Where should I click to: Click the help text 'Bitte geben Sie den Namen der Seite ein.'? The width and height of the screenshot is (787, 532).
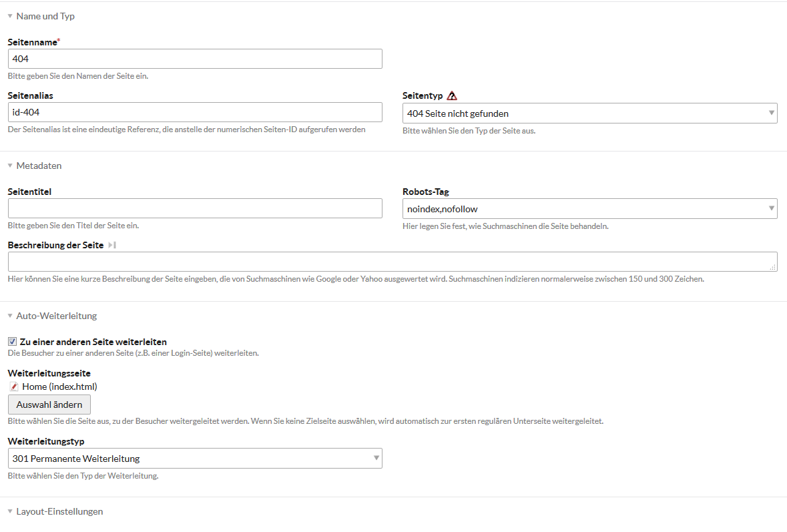coord(78,76)
